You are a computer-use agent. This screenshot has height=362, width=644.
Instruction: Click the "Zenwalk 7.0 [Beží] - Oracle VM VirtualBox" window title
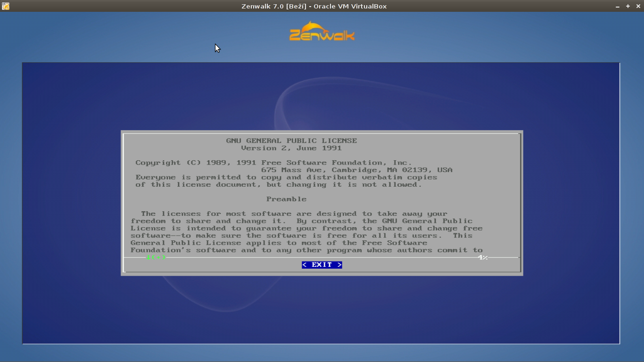coord(314,6)
